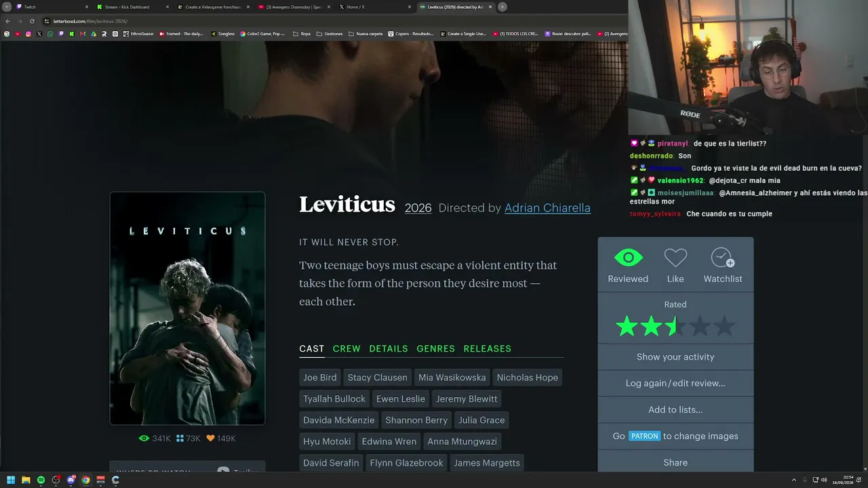The width and height of the screenshot is (868, 488).
Task: Focus the address bar with letterboxd.com URL
Action: 332,21
